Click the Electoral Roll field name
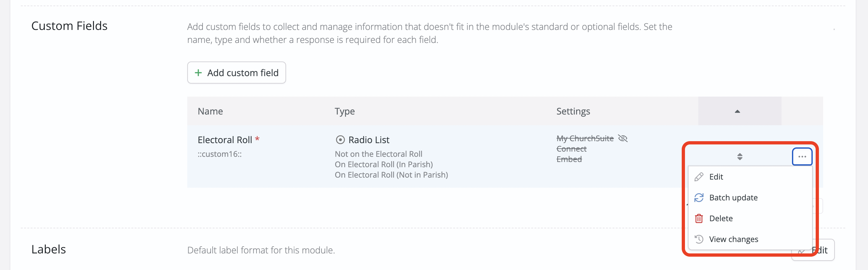Viewport: 868px width, 270px height. click(225, 140)
